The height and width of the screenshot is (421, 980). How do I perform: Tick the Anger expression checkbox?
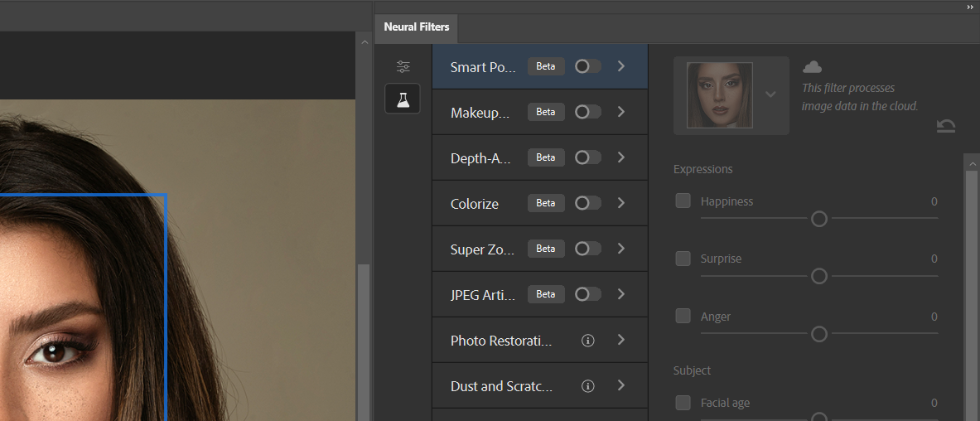(683, 316)
